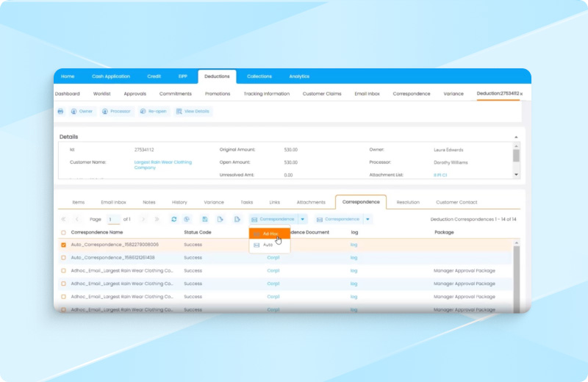Click the correspondence grid vertical scrollbar
The image size is (588, 382).
click(517, 279)
